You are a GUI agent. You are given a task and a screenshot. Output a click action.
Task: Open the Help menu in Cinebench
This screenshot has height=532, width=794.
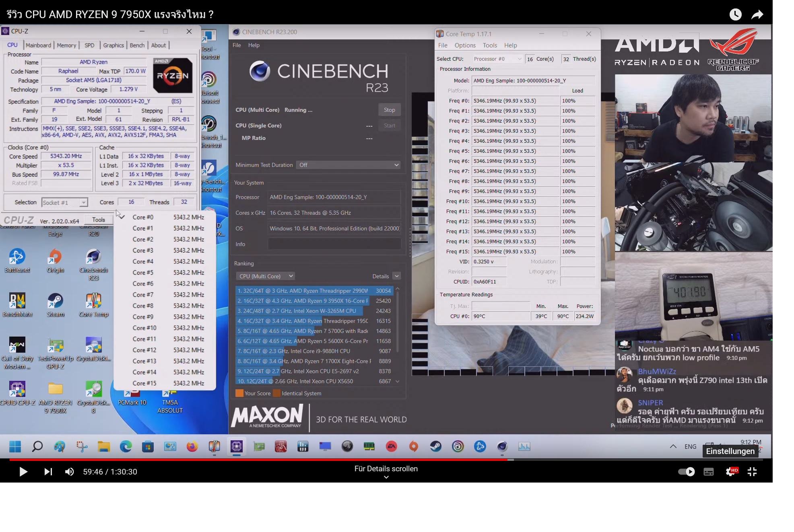click(254, 45)
